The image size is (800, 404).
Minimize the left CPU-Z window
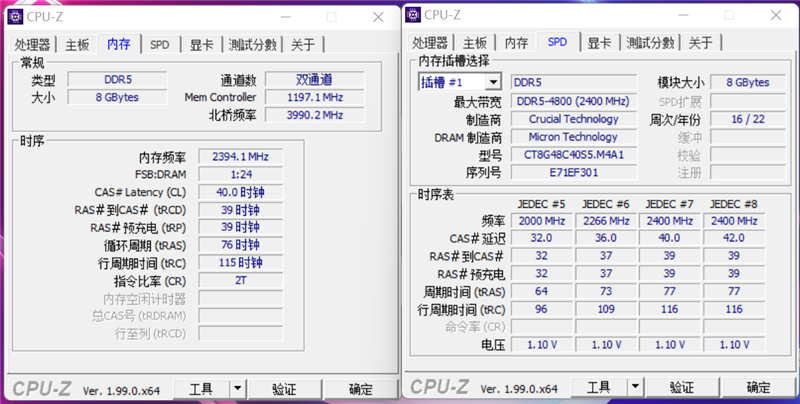coord(286,17)
